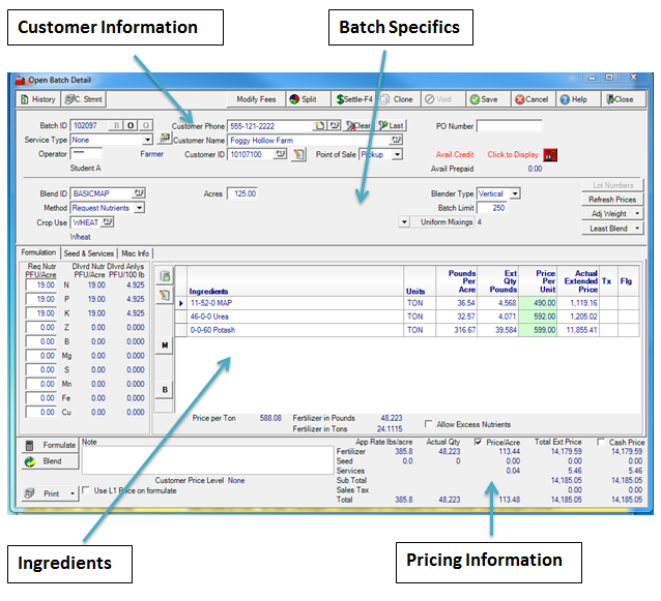Open the History button in toolbar
This screenshot has width=661, height=601.
coord(39,100)
